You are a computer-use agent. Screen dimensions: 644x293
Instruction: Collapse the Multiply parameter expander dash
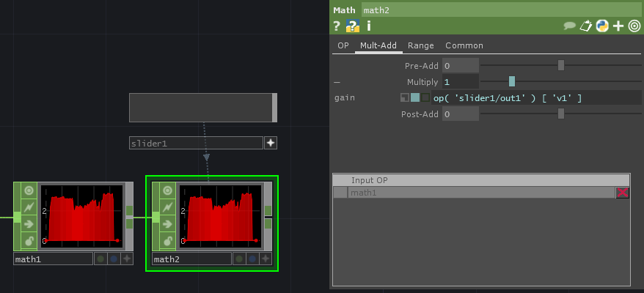pyautogui.click(x=337, y=81)
